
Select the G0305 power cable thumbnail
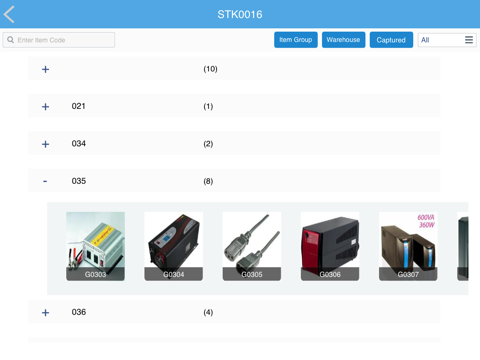252,246
